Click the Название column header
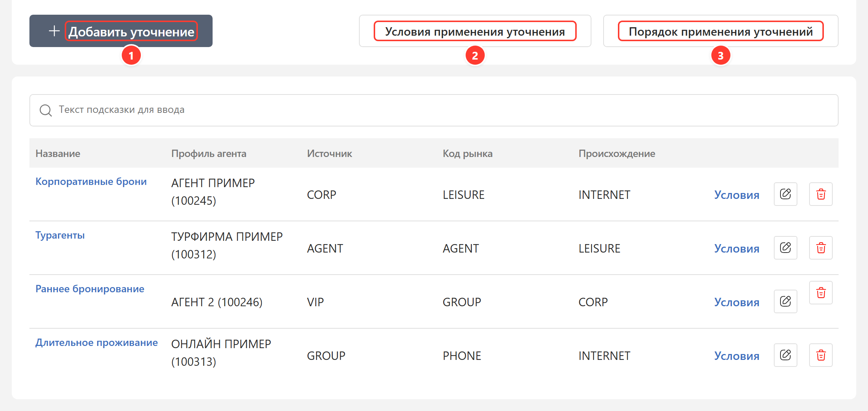The height and width of the screenshot is (411, 868). coord(58,154)
